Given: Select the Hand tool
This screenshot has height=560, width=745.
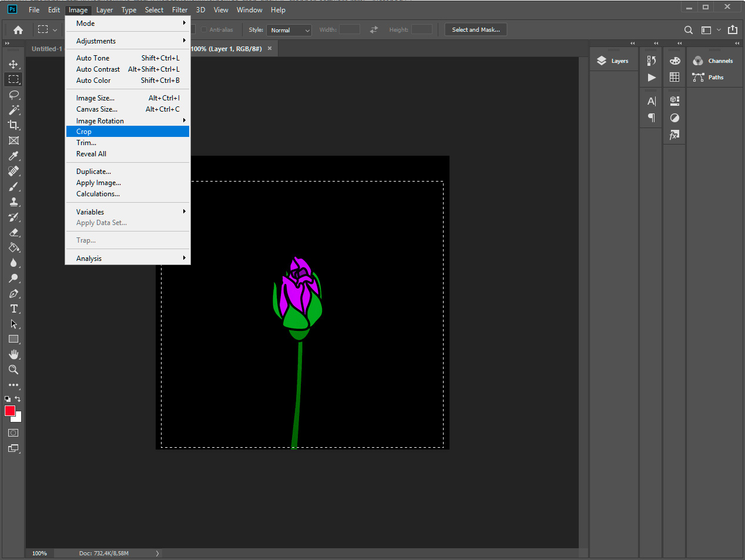Looking at the screenshot, I should click(x=14, y=354).
